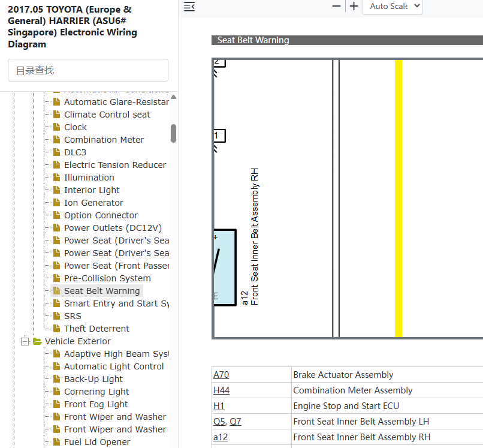
Task: Open the Climate Control seat entry
Action: click(107, 115)
